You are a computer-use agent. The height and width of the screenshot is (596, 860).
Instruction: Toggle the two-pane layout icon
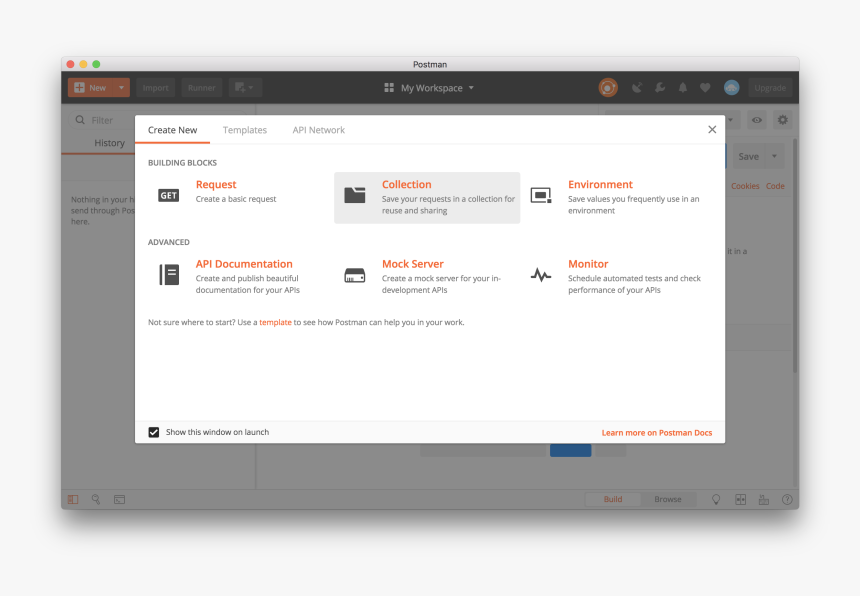(x=740, y=499)
